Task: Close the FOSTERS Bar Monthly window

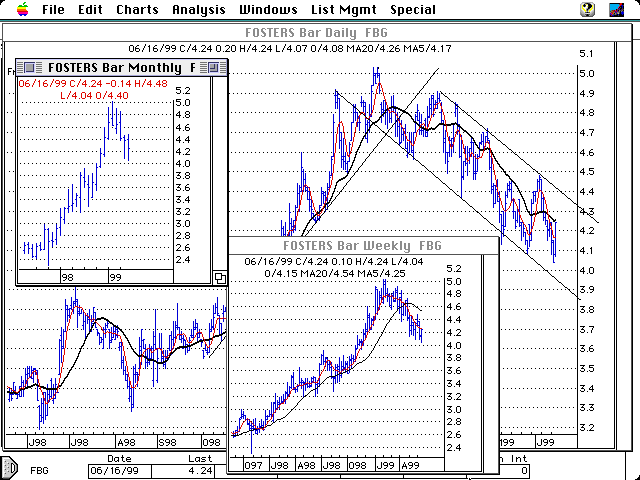Action: point(29,67)
